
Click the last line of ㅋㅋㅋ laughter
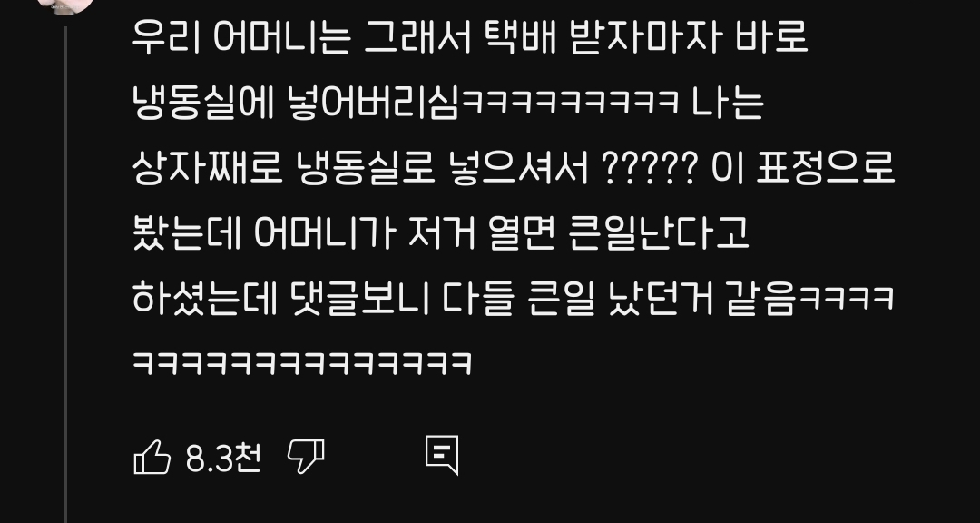(302, 363)
